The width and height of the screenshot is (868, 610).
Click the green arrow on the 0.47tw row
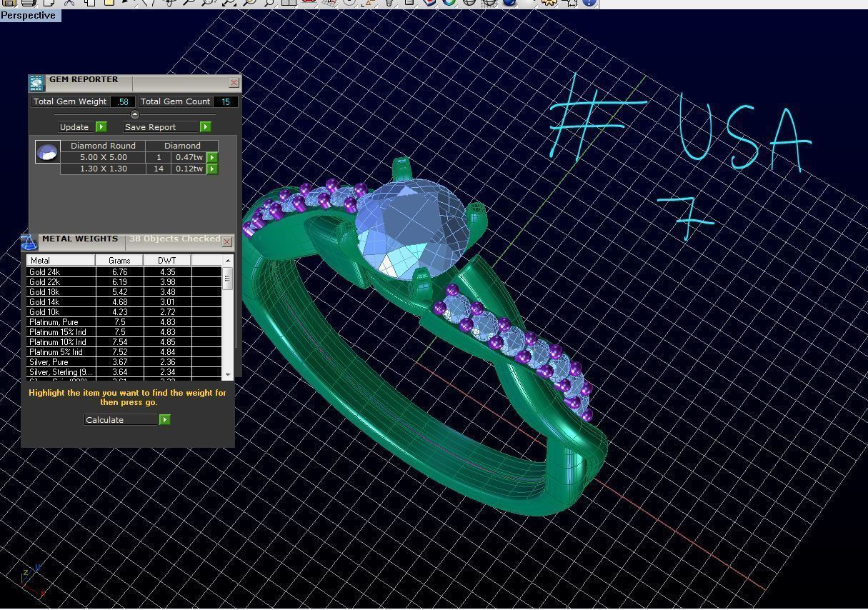(x=212, y=157)
